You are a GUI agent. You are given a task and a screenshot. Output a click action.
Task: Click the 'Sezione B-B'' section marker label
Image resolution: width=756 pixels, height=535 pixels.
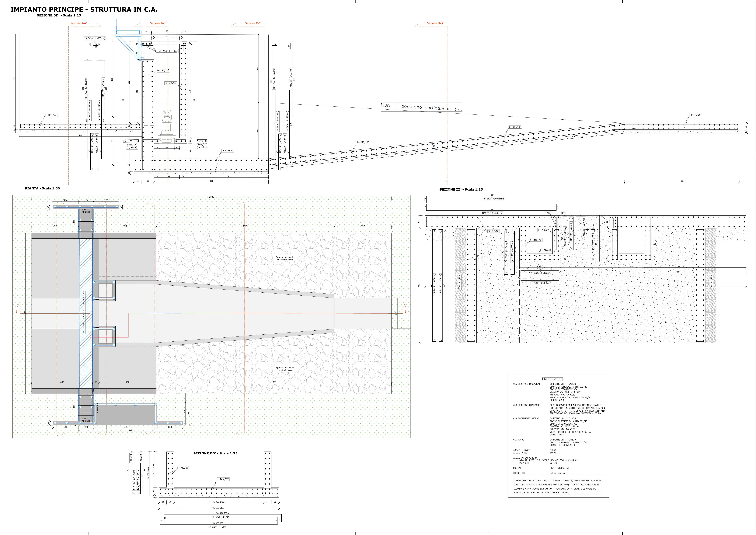tap(158, 23)
